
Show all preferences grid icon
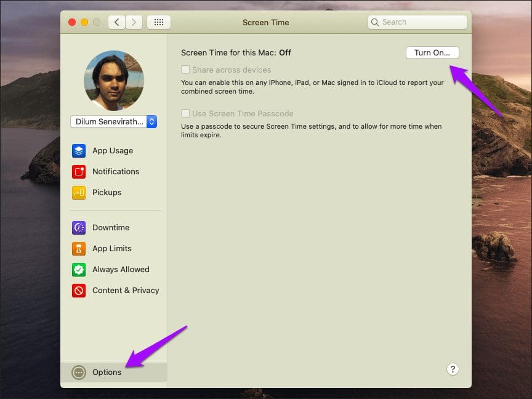click(159, 22)
